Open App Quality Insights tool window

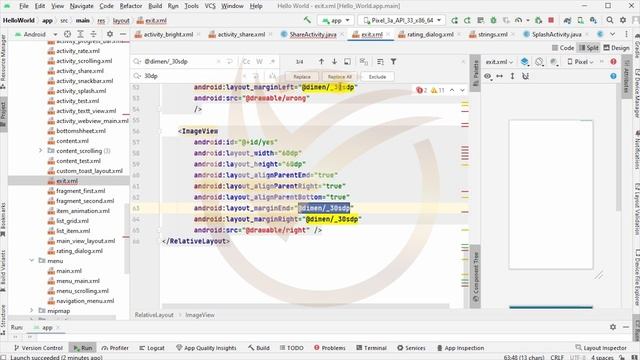pos(206,348)
